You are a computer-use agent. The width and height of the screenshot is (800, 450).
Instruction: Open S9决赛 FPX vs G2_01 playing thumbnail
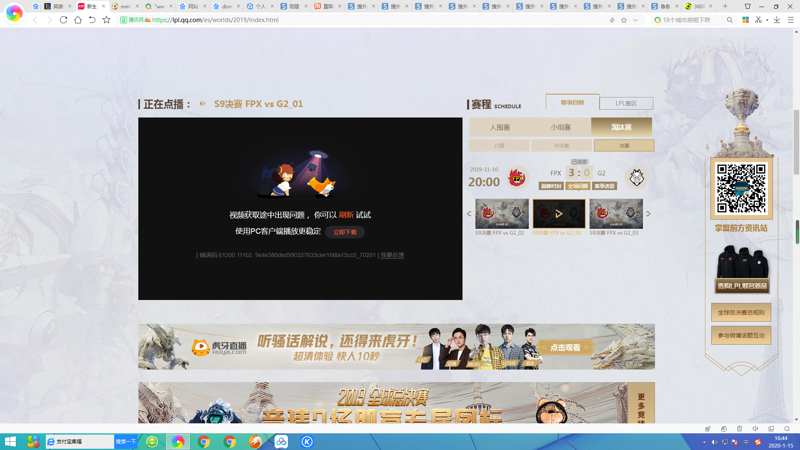(559, 214)
